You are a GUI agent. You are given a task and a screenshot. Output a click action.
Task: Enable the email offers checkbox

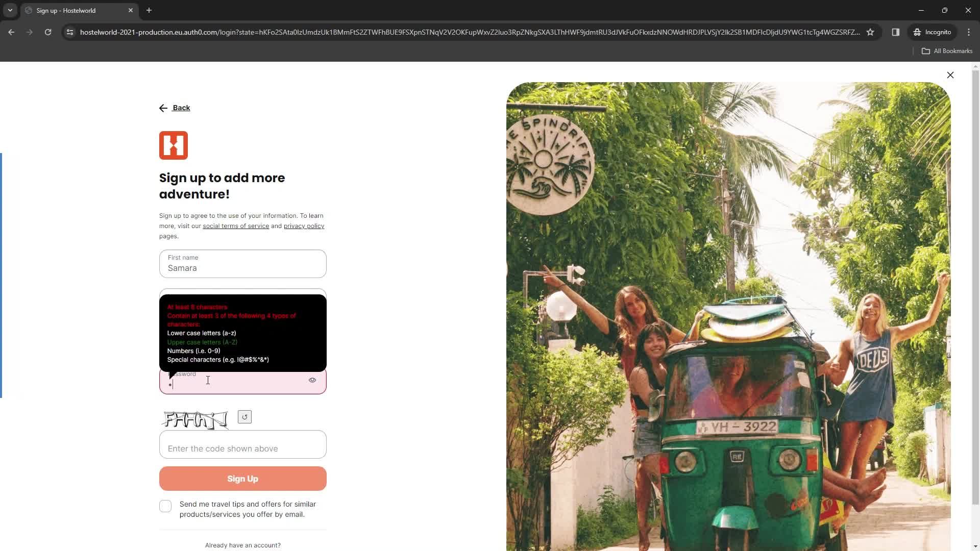(x=165, y=505)
